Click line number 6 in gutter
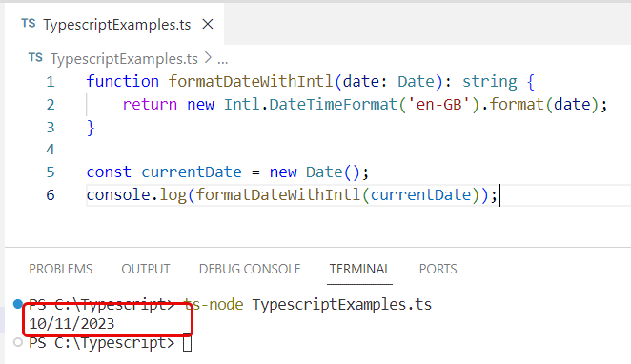 coord(51,195)
